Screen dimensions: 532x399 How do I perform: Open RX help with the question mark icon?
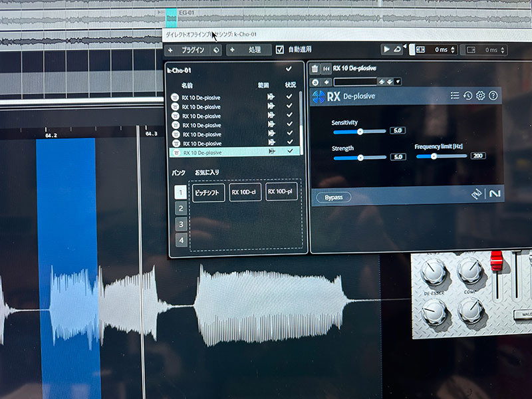pos(493,96)
